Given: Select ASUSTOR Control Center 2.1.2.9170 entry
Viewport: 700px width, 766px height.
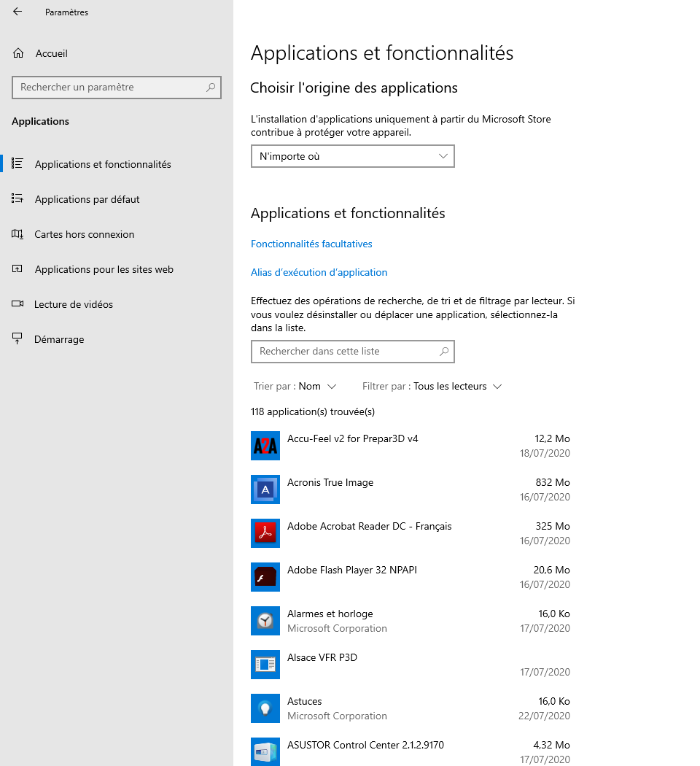Looking at the screenshot, I should tap(410, 752).
